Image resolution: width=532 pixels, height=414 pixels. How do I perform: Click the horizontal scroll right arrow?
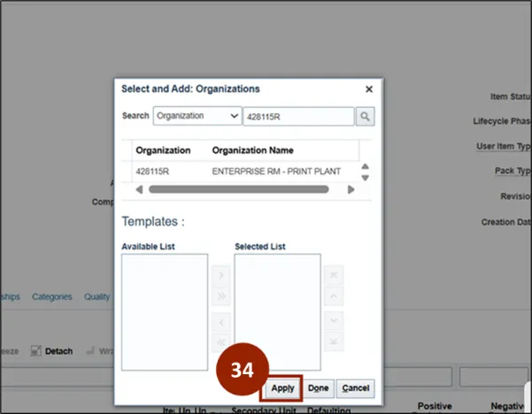pyautogui.click(x=351, y=189)
